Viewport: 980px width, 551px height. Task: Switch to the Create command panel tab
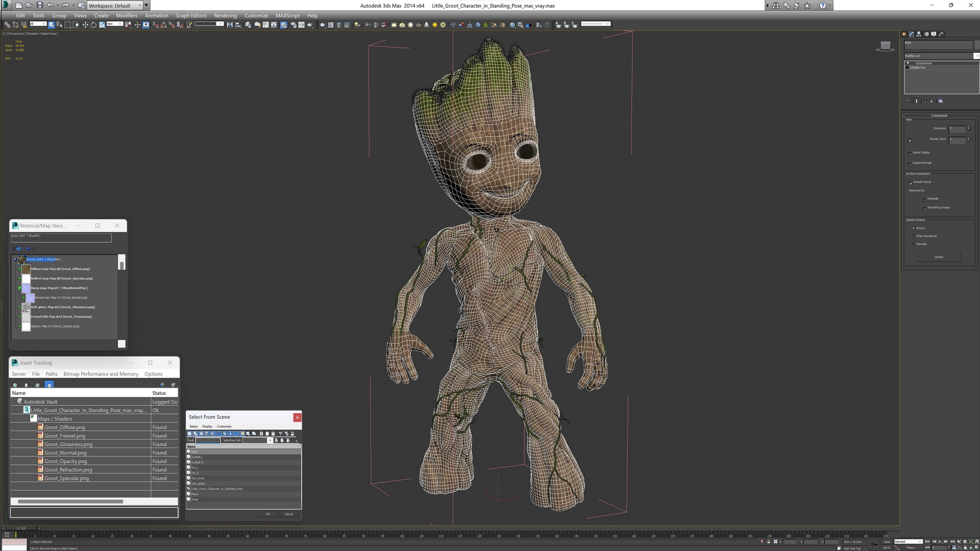tap(904, 34)
